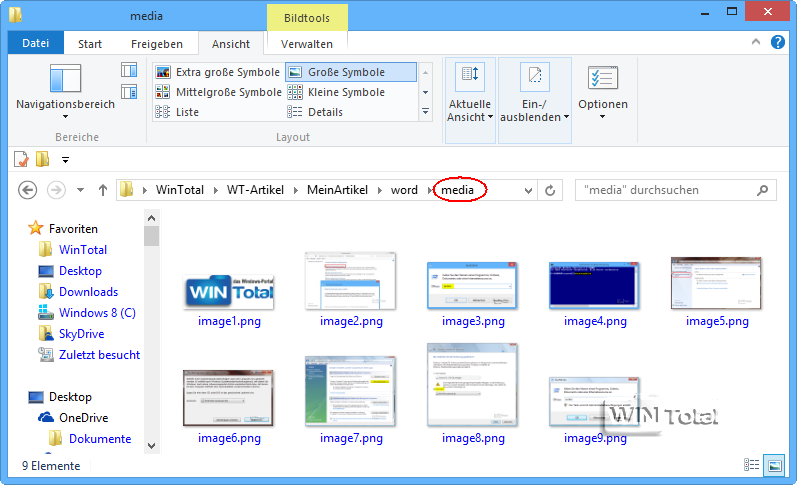Select image1.png thumbnail
Image resolution: width=797 pixels, height=485 pixels.
[229, 292]
